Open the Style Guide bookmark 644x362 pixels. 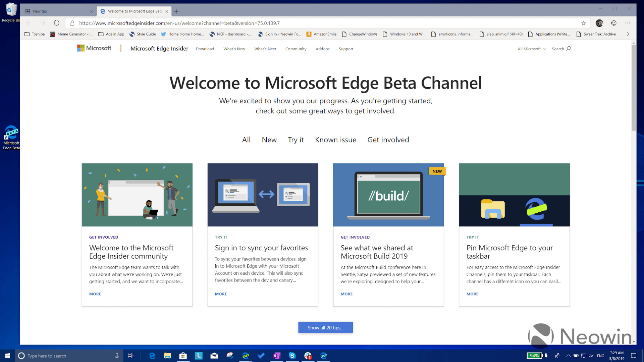(x=143, y=34)
